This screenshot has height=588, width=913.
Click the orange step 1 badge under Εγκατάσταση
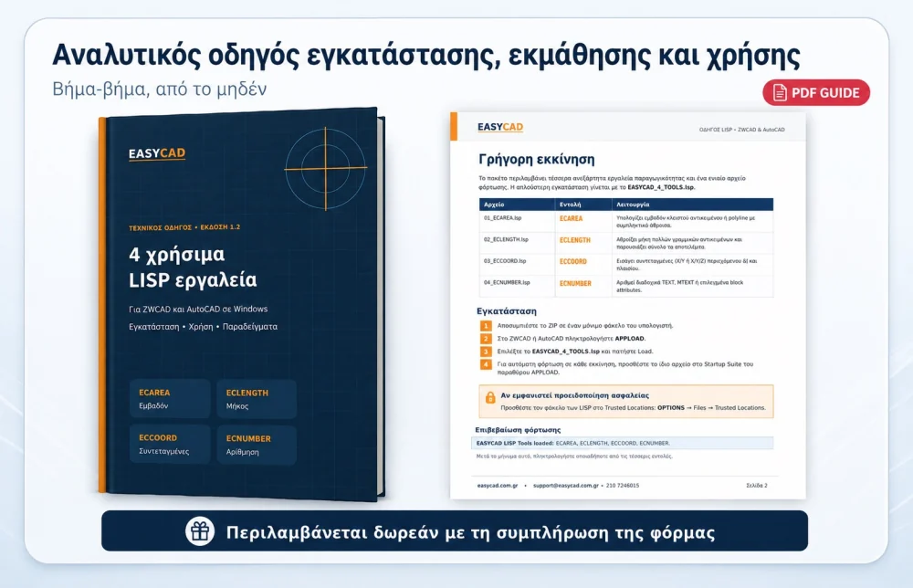[485, 326]
